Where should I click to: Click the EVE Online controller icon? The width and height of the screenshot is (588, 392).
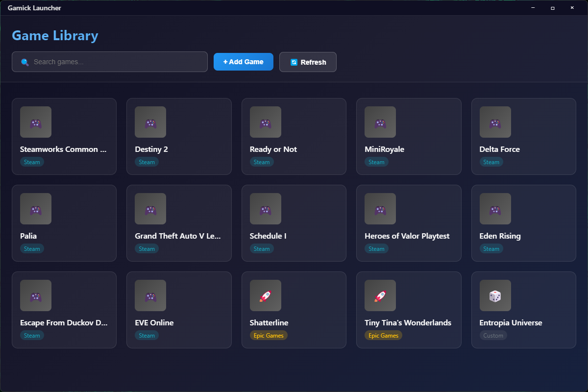[150, 295]
